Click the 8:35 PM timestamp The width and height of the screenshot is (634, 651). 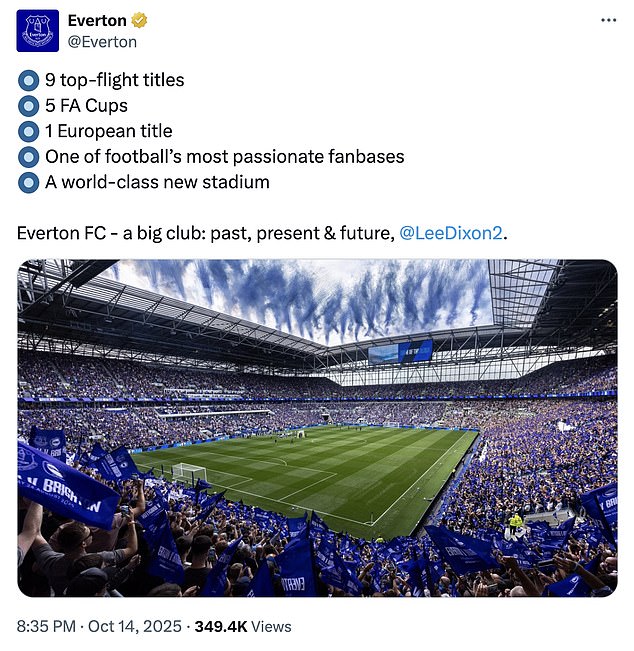pyautogui.click(x=48, y=626)
